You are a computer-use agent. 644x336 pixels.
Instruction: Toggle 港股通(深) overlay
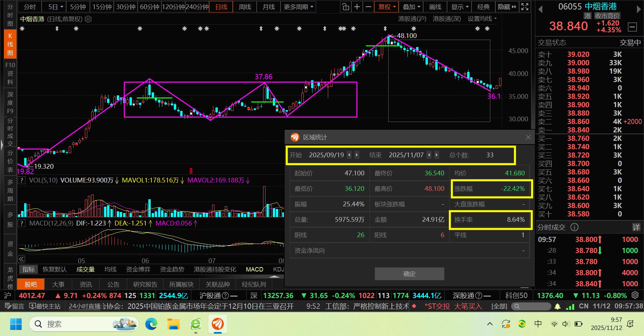[x=447, y=19]
